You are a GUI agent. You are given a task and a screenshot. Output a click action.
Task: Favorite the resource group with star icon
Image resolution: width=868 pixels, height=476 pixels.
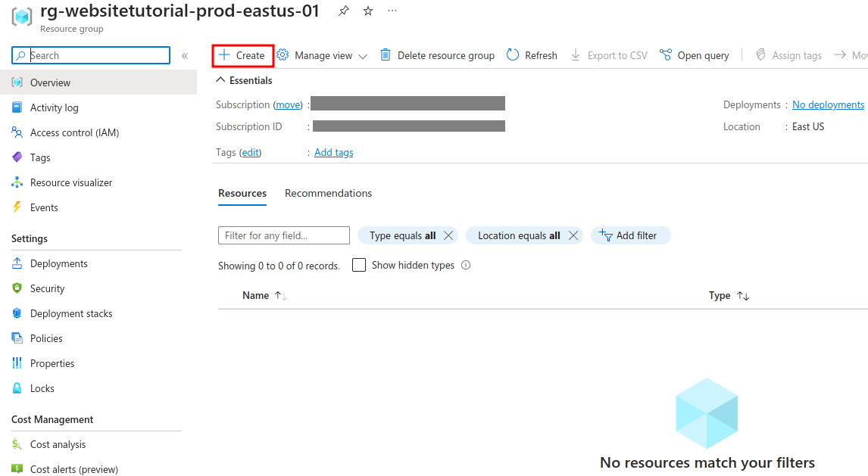pyautogui.click(x=368, y=11)
